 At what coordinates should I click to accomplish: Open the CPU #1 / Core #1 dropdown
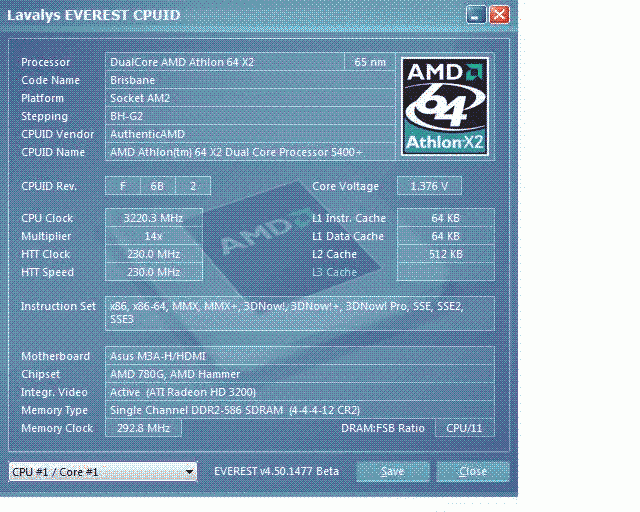103,472
